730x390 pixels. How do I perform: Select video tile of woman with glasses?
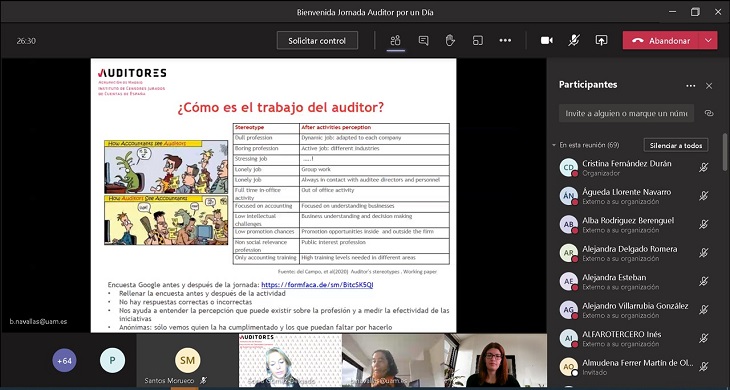pyautogui.click(x=496, y=361)
